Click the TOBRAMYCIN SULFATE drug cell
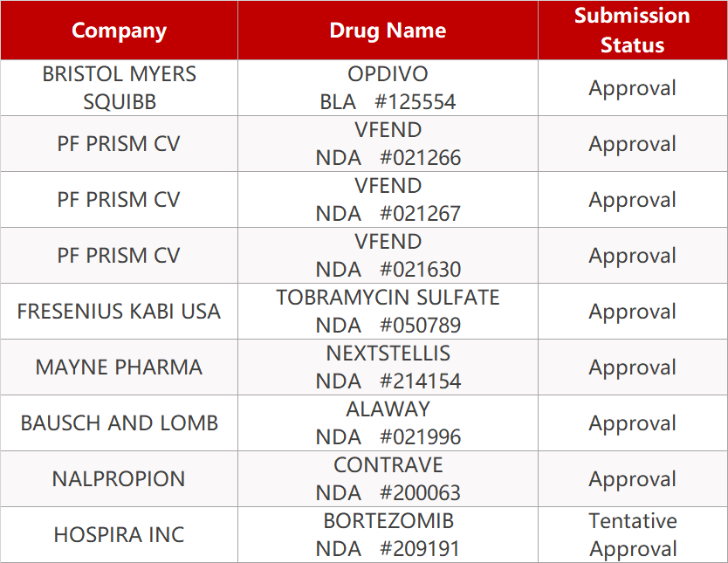Viewport: 728px width, 563px height. (388, 312)
